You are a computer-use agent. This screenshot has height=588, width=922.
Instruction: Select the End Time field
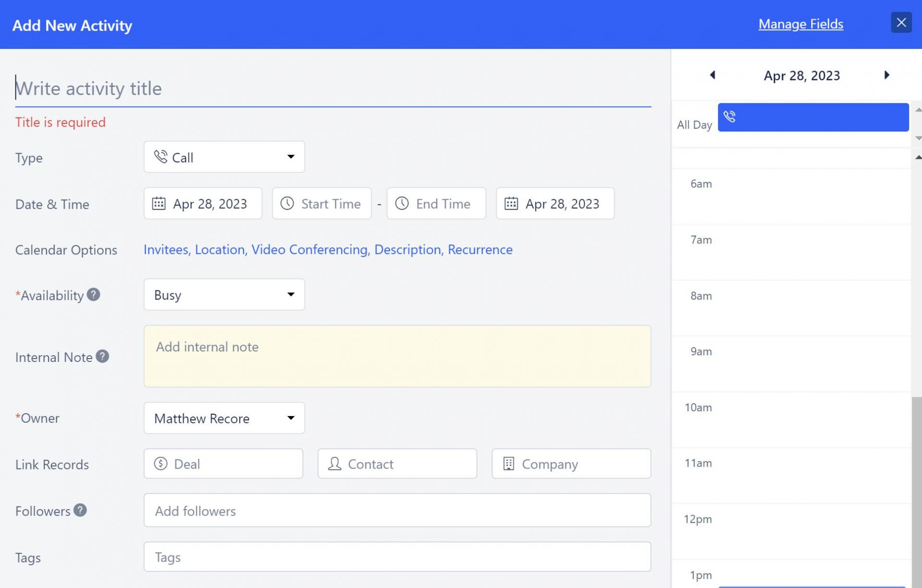[x=436, y=204]
